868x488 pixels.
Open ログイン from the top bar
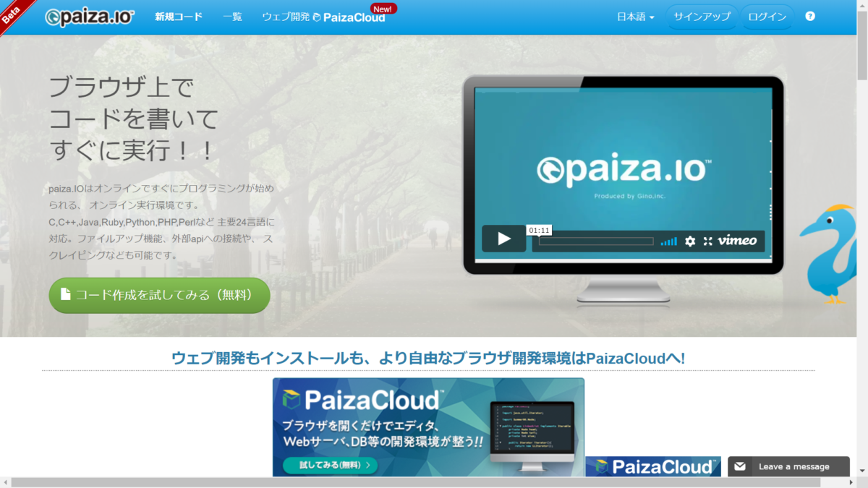pyautogui.click(x=767, y=16)
